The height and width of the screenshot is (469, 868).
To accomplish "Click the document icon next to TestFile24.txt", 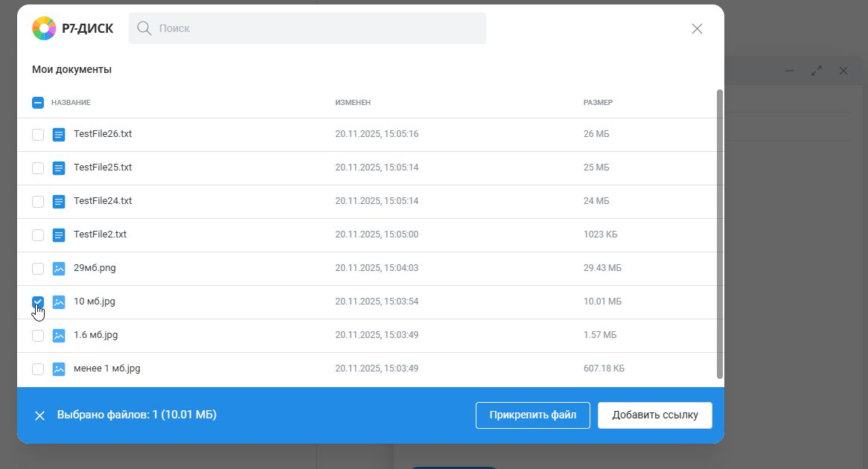I will [59, 202].
